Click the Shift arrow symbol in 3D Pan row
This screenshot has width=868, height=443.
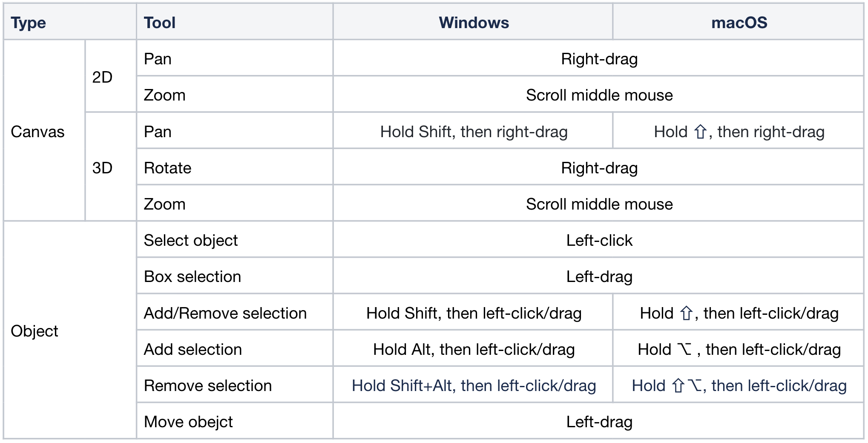[701, 132]
